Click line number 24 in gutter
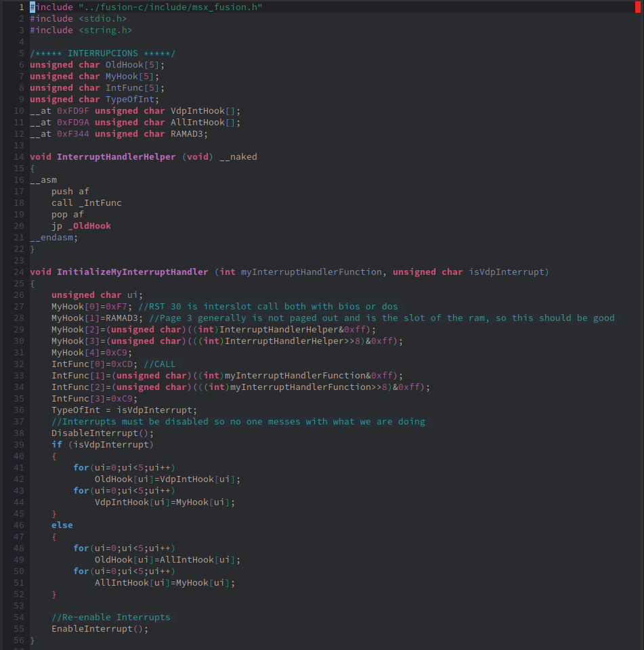The height and width of the screenshot is (650, 644). [19, 272]
